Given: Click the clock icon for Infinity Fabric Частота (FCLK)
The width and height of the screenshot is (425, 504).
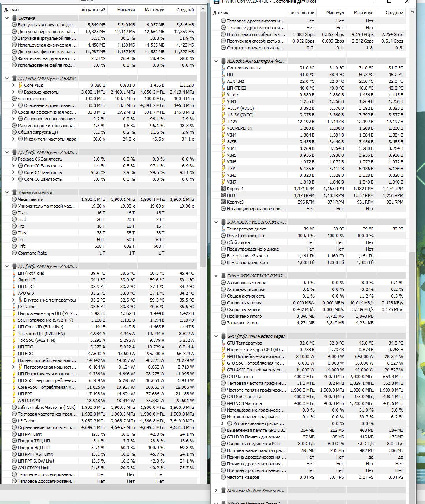Looking at the screenshot, I should click(x=14, y=407).
